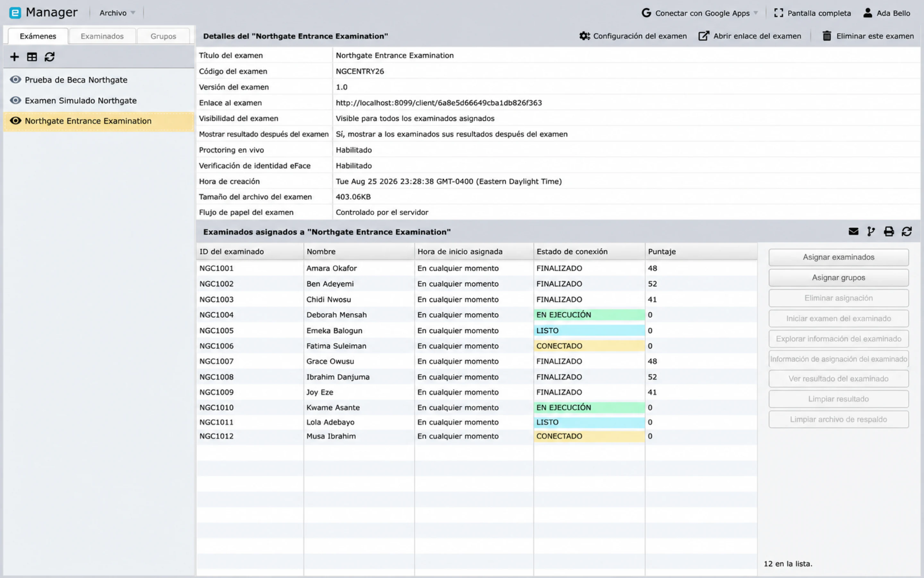The height and width of the screenshot is (578, 924).
Task: Toggle visibility eye of Examen Simulado Northgate
Action: point(16,100)
